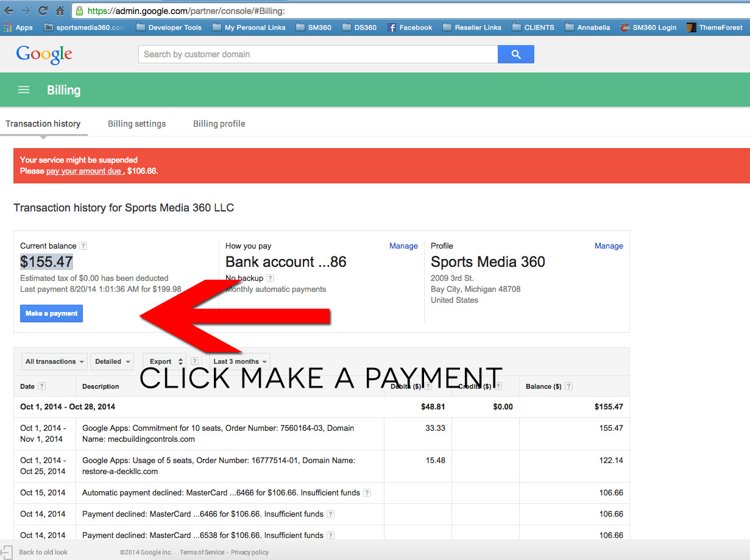Click the help icon next to No backup
750x560 pixels.
coord(270,278)
